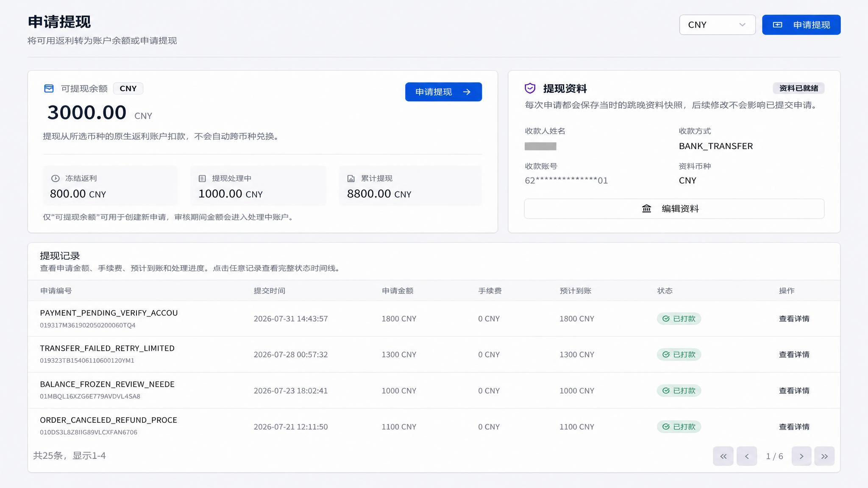Click the 3000.00 available balance amount
Viewport: 868px width, 488px height.
click(x=86, y=113)
